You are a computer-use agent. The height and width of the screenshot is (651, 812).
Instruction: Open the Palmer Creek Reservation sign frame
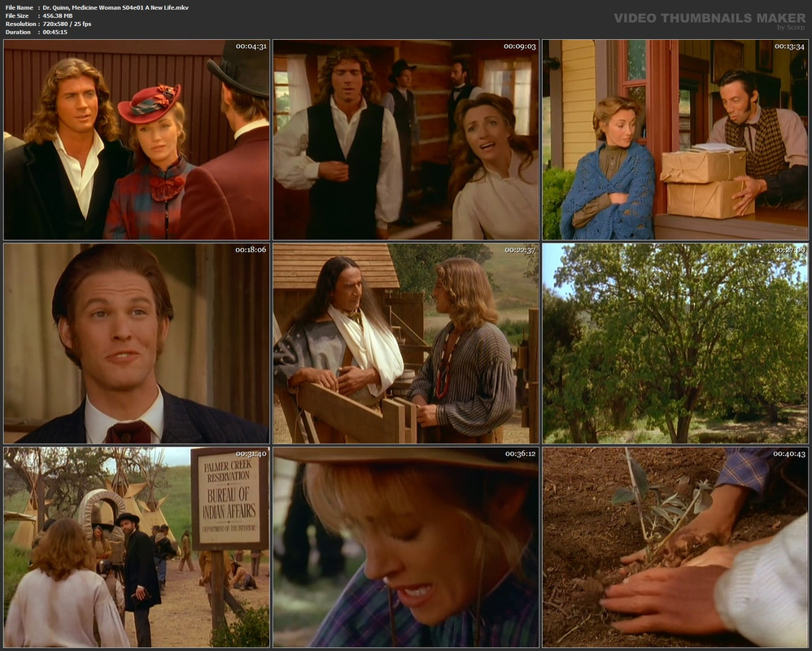[137, 548]
